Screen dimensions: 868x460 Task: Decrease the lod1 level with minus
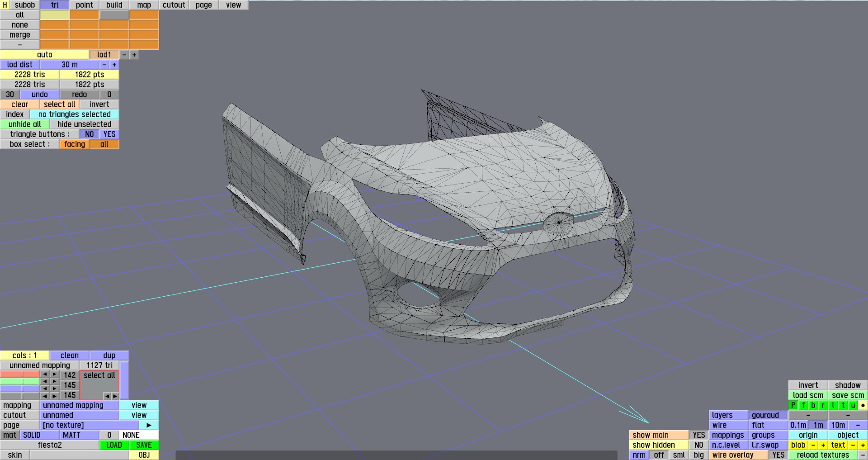click(124, 55)
